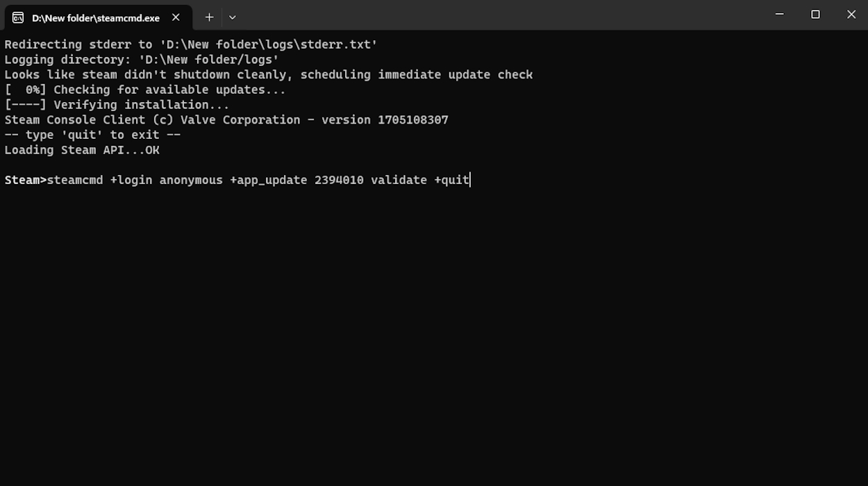Click the terminal icon on the steamcmd tab
This screenshot has height=486, width=868.
point(18,17)
